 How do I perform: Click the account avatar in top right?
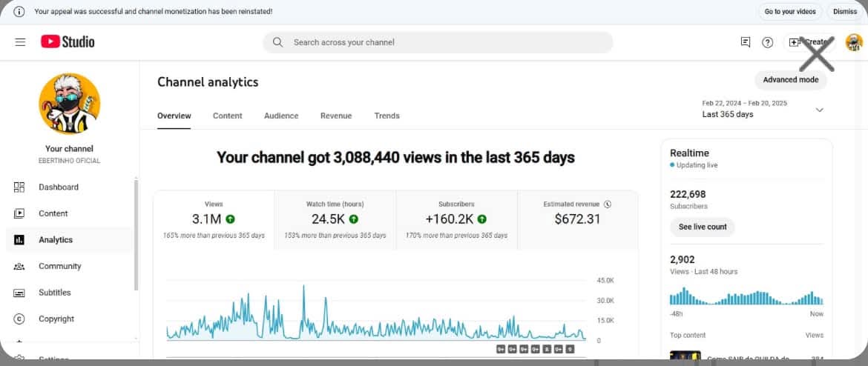pos(854,42)
